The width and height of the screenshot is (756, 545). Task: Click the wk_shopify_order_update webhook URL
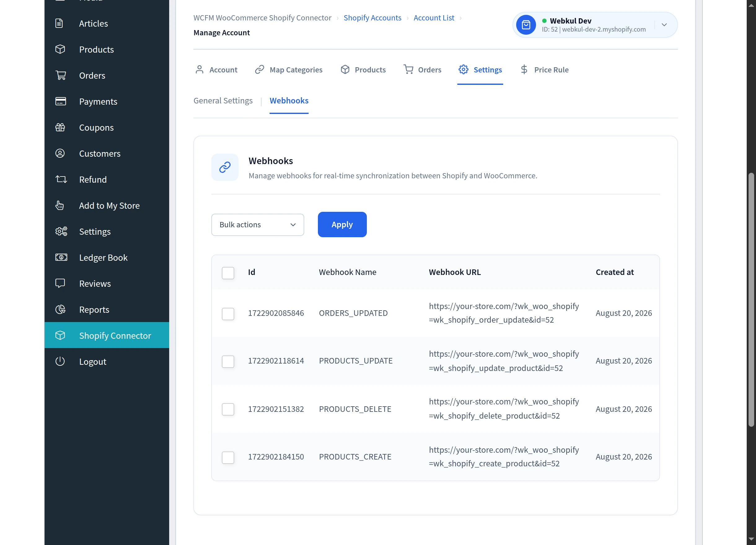504,313
